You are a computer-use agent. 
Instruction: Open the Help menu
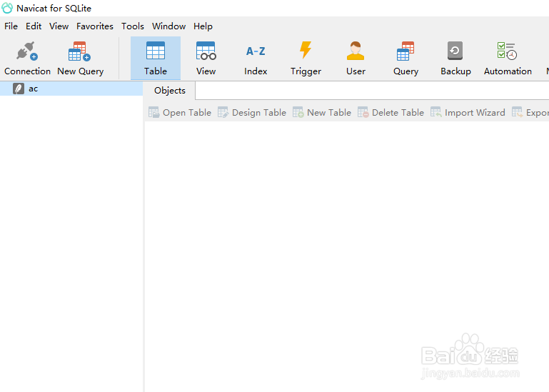tap(203, 26)
